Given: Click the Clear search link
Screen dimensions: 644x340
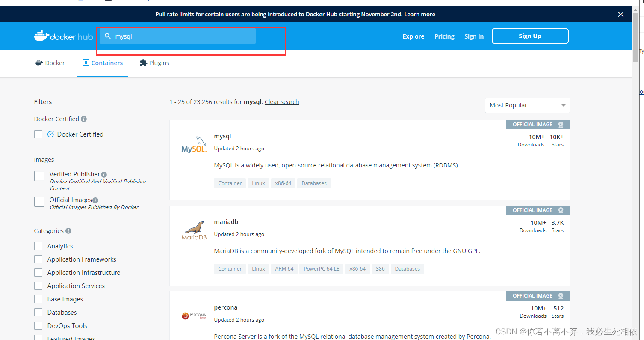Looking at the screenshot, I should pyautogui.click(x=282, y=102).
